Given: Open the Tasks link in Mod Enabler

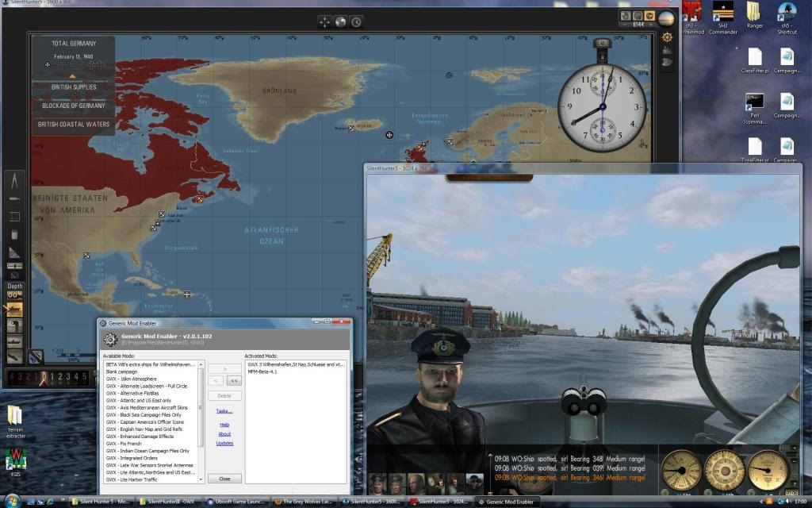Looking at the screenshot, I should tap(224, 411).
